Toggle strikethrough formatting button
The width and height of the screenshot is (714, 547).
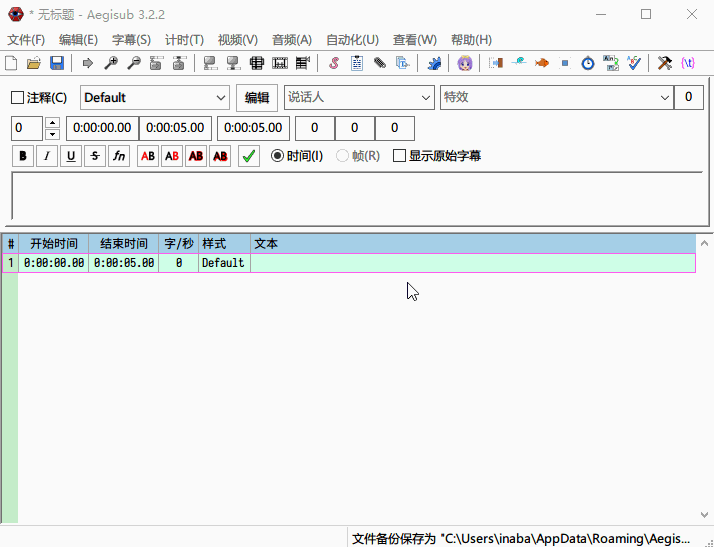click(95, 156)
